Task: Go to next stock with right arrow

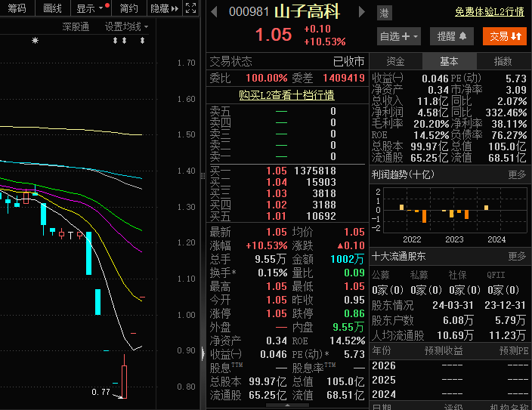Action: point(362,12)
